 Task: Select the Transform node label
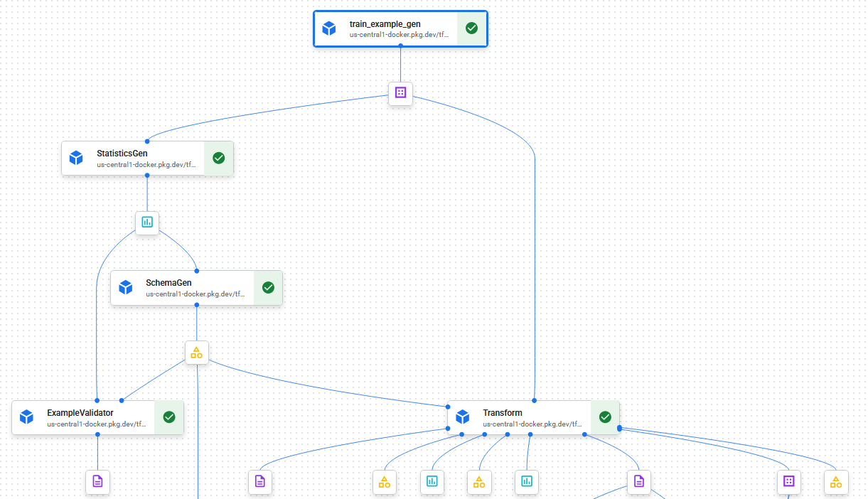[x=503, y=412]
